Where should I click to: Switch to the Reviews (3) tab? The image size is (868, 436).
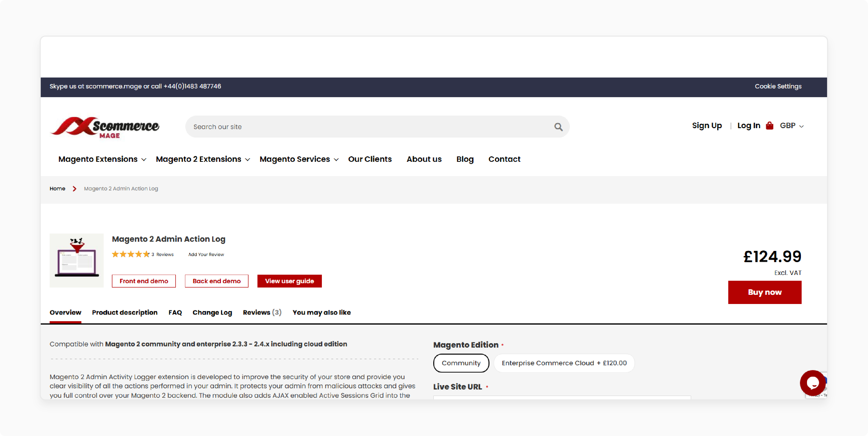point(262,312)
